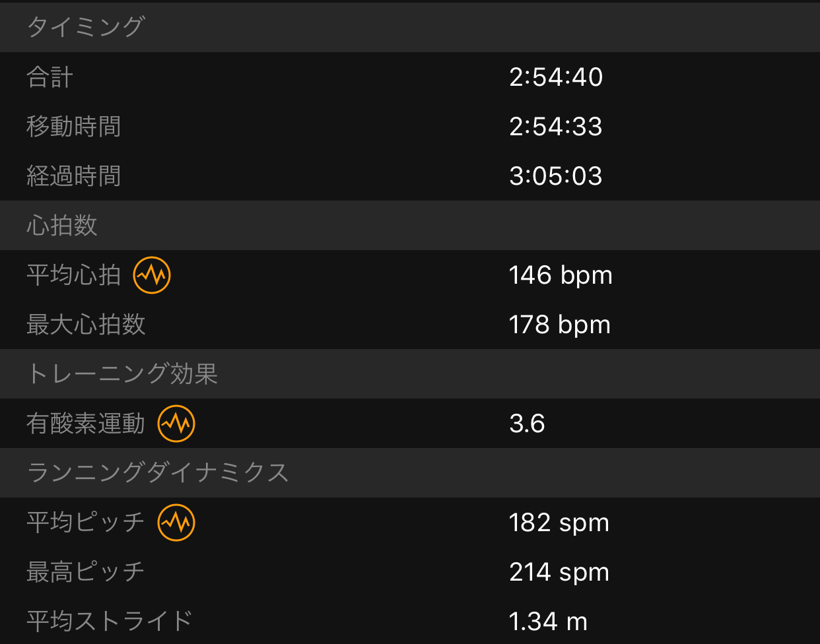The image size is (820, 644).
Task: Tap the chart icon beside 平均心拍
Action: coord(152,275)
